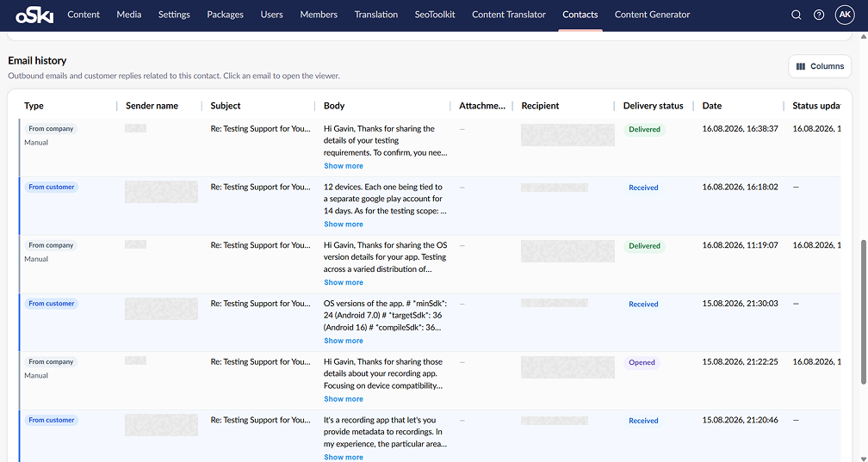Open the Content Generator section
The width and height of the screenshot is (868, 462).
652,15
